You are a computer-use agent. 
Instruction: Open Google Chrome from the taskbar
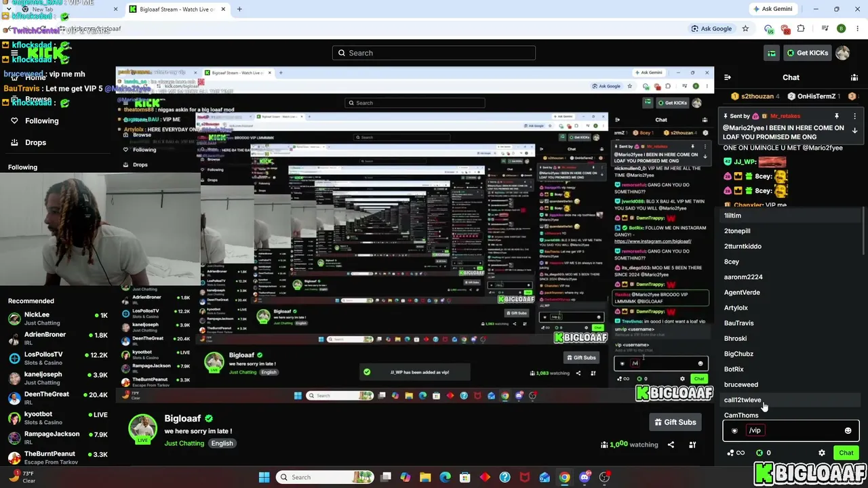click(564, 477)
